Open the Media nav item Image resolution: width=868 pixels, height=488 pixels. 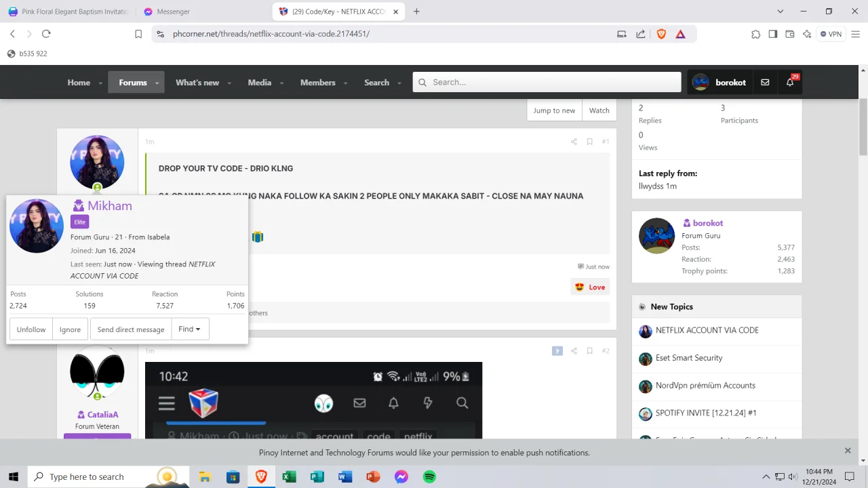click(x=260, y=82)
